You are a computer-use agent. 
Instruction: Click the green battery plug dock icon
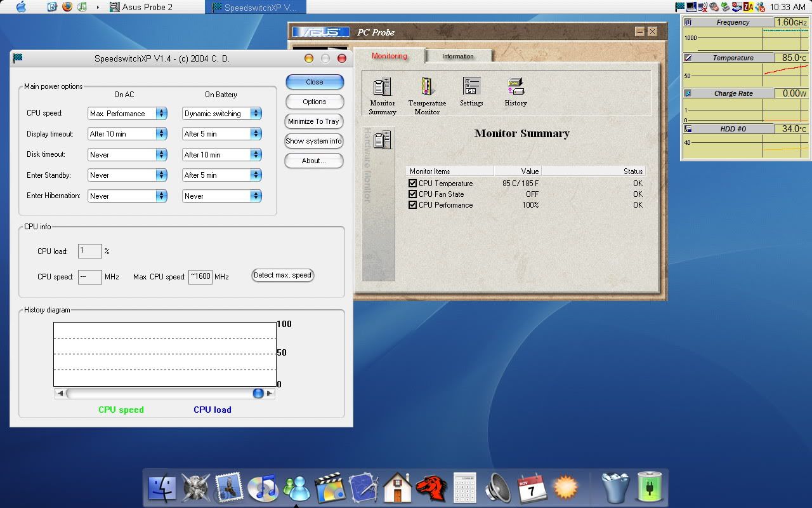[x=648, y=488]
